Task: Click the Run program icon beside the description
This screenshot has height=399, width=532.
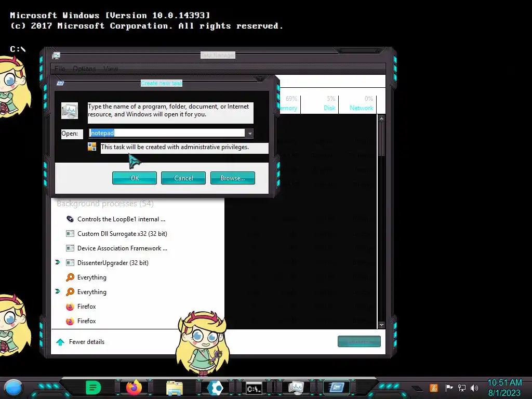Action: (70, 111)
